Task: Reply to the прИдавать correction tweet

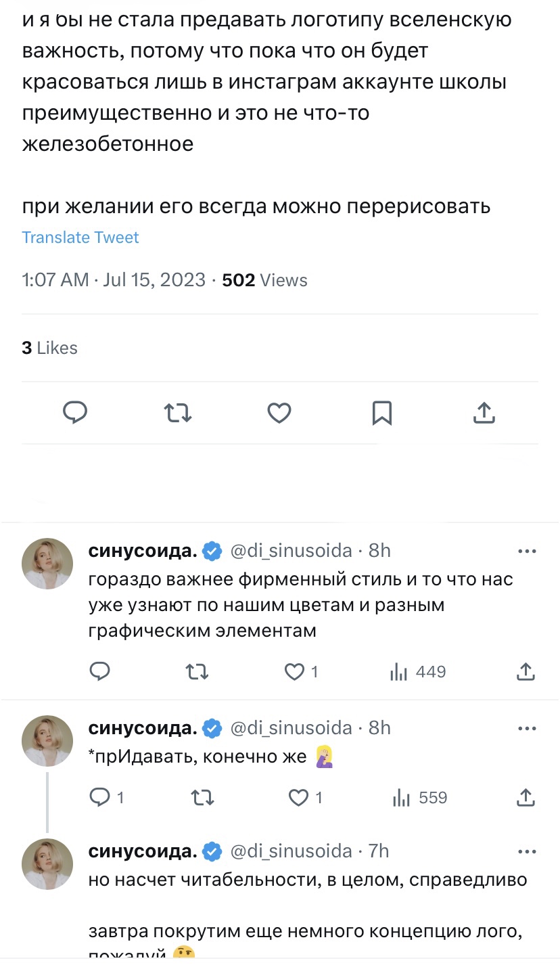Action: (99, 798)
